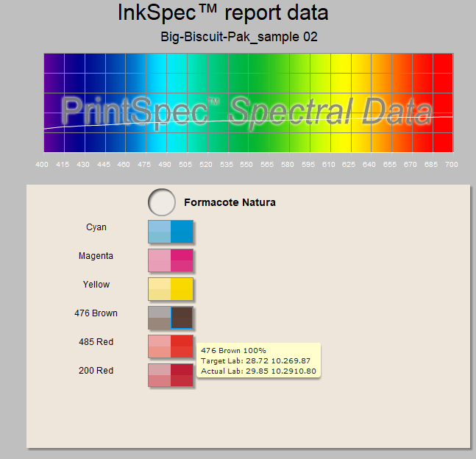Click the Formacote Natura substrate circle

(162, 202)
